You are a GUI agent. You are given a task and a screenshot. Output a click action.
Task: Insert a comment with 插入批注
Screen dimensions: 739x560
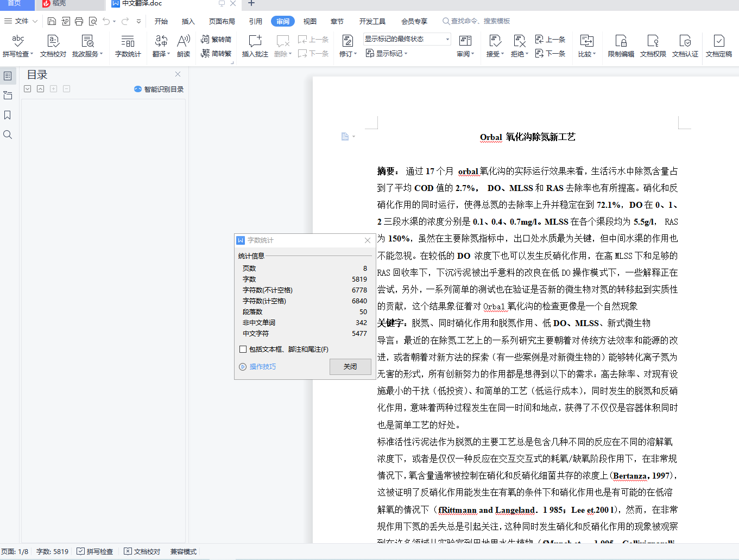(255, 46)
